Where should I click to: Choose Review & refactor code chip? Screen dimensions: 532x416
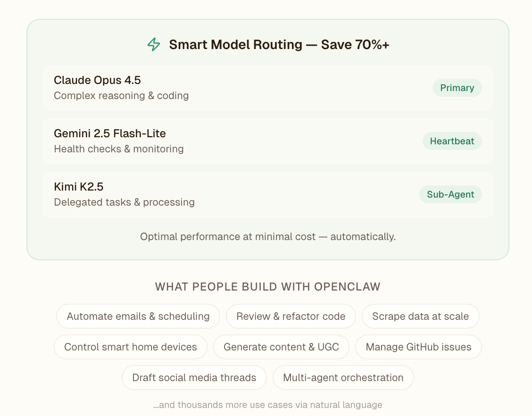point(291,316)
